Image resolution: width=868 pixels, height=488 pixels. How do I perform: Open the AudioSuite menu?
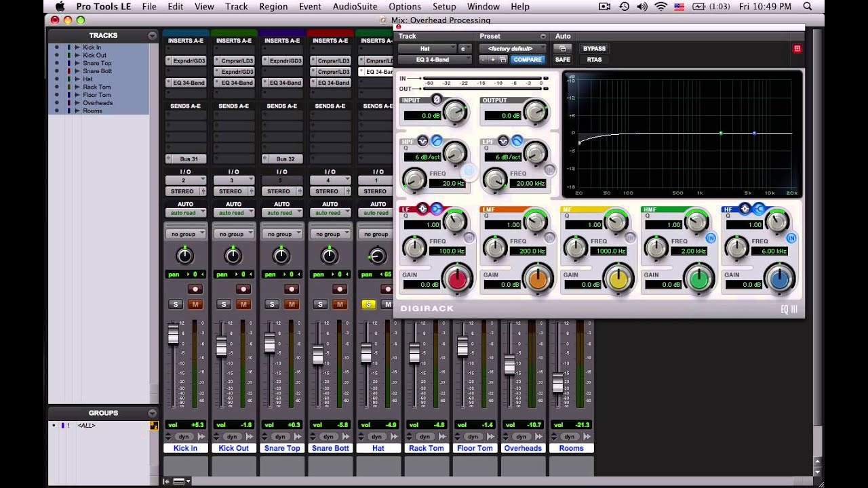pos(355,7)
